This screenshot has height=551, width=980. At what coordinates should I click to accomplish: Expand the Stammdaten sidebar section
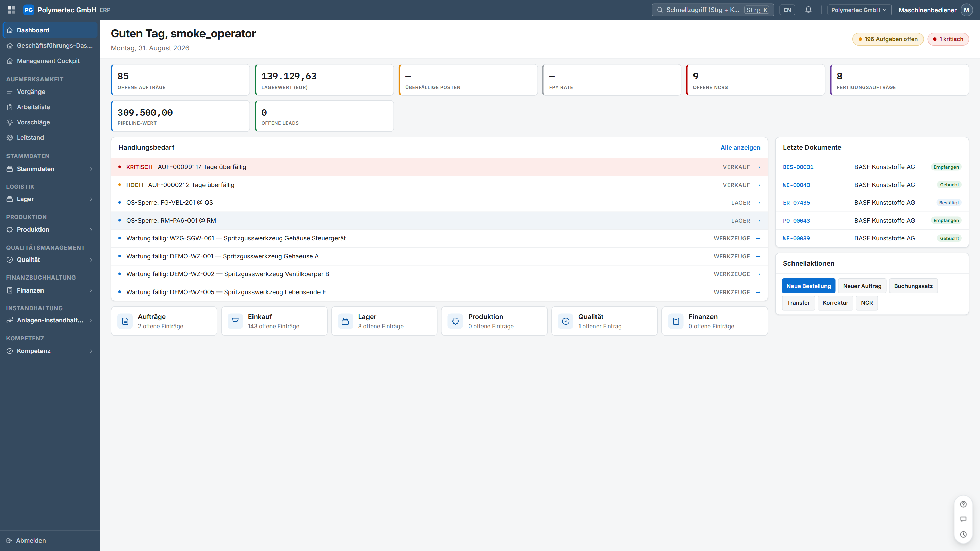pos(49,169)
